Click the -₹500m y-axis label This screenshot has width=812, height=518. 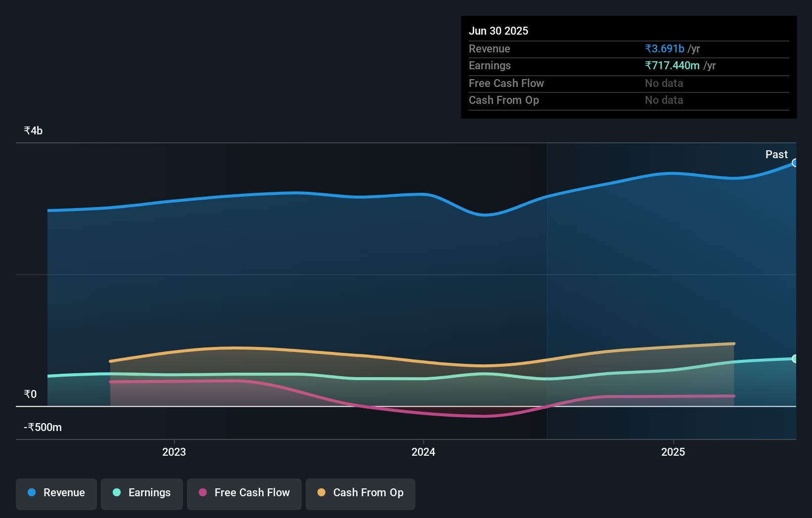43,427
